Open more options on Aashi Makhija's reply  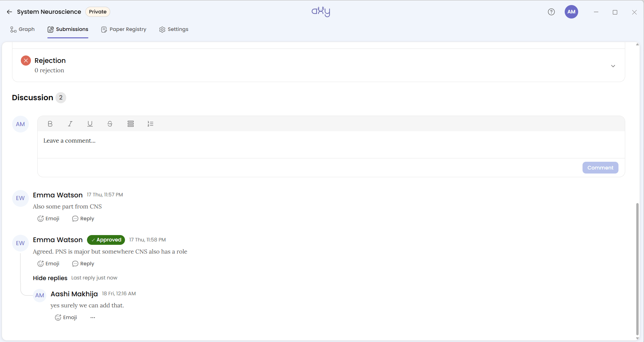tap(93, 317)
